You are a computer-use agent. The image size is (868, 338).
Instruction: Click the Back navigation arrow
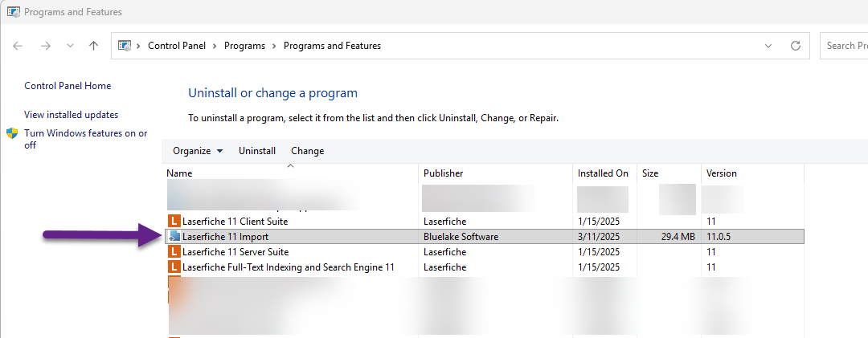(18, 46)
